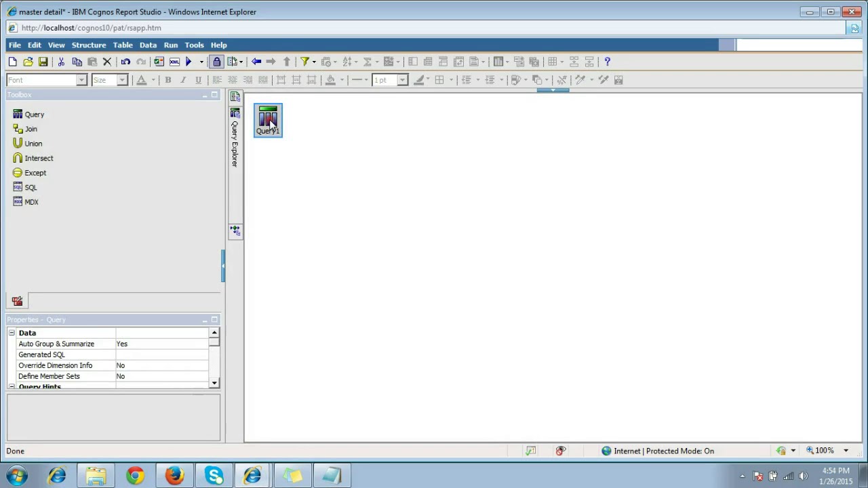The image size is (868, 488).
Task: Click the Properties scrollbar up arrow
Action: pos(214,333)
